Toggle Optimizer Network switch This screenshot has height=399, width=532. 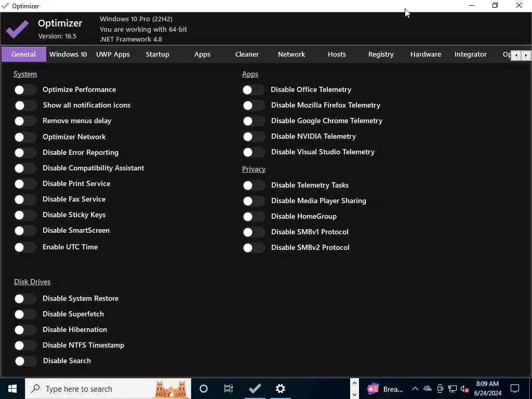pos(25,137)
